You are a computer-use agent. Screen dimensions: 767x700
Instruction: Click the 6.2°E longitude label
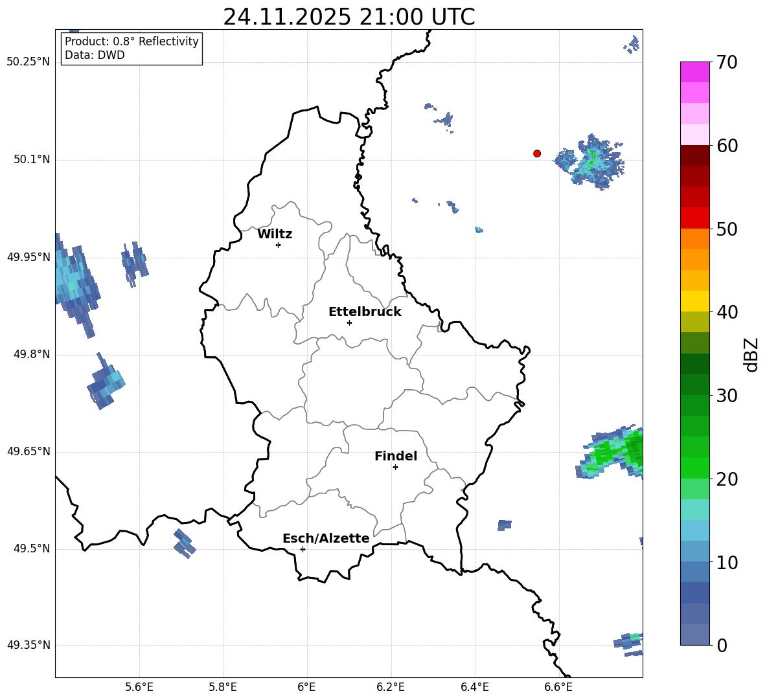click(391, 688)
